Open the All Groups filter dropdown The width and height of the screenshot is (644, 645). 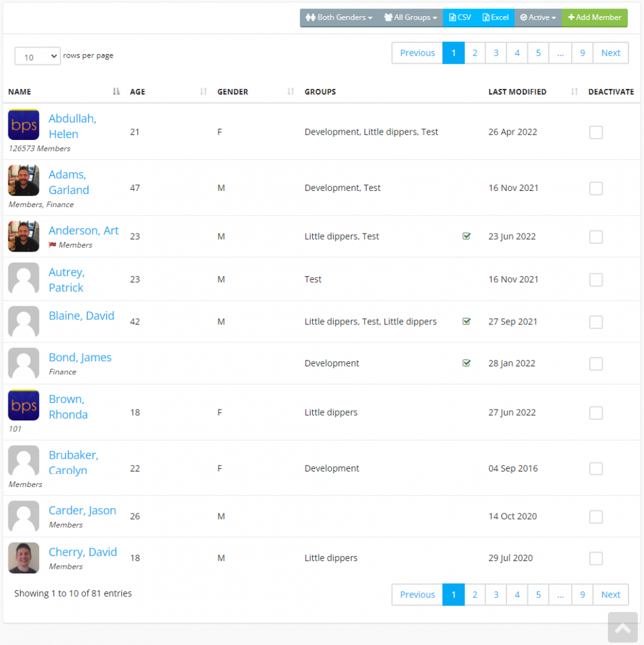click(410, 17)
